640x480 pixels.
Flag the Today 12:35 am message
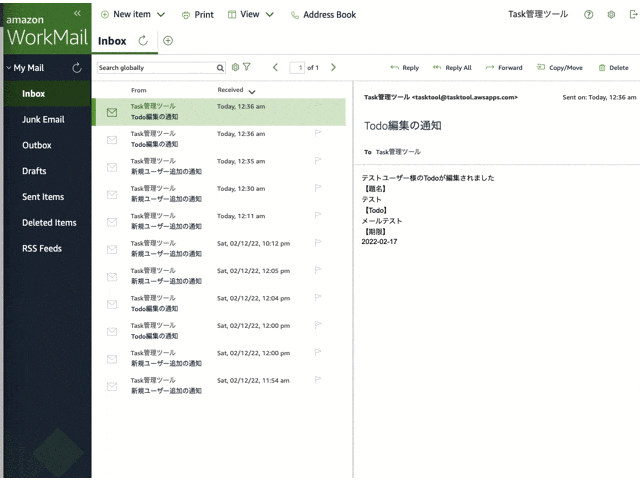click(318, 160)
